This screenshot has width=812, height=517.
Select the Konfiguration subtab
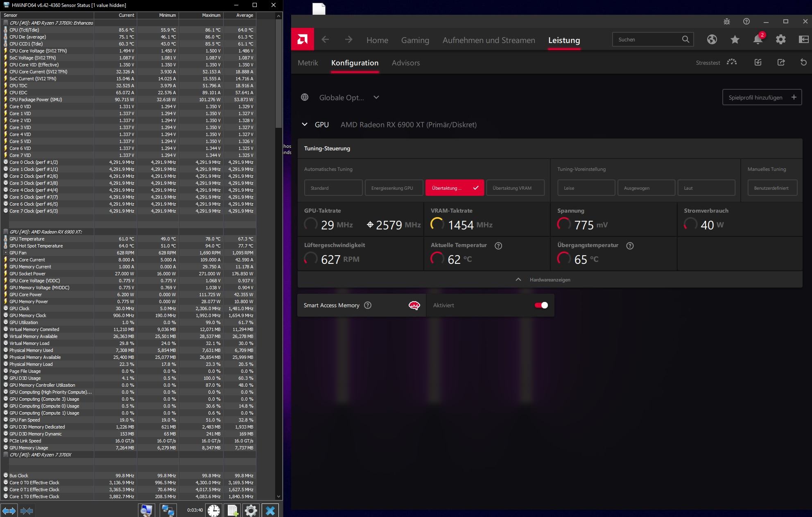click(355, 63)
